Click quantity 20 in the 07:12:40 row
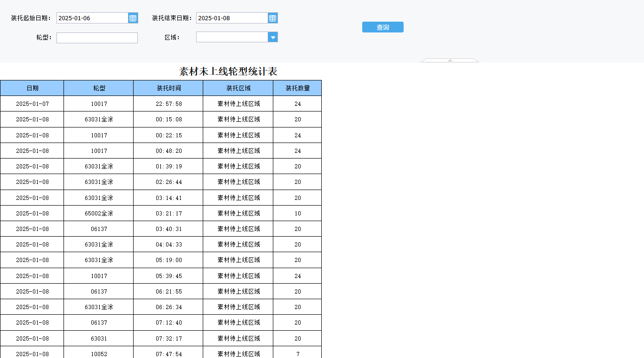Screen dimensions: 644x358 point(298,323)
